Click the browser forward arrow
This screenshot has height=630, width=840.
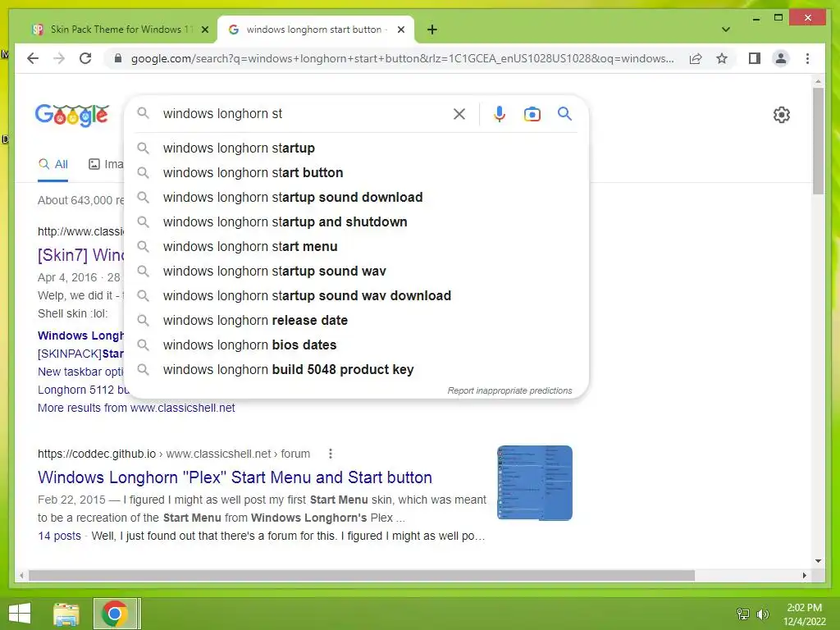[59, 58]
